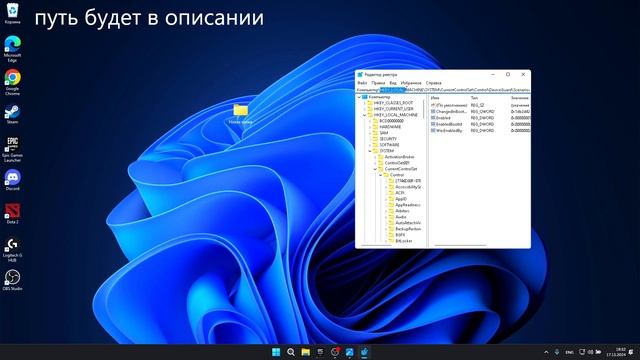
Task: Collapse the HKEY_LOCAL_MACHINE key
Action: click(x=364, y=115)
